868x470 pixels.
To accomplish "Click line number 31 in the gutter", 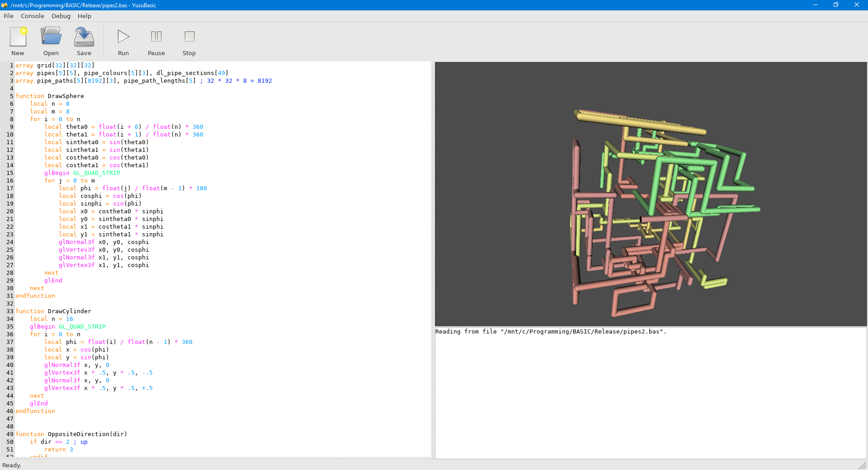I will [9, 296].
